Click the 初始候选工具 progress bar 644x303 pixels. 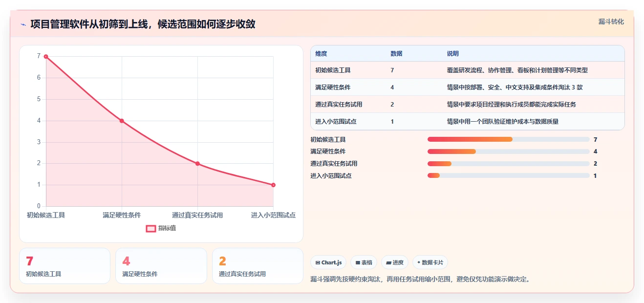coord(508,139)
